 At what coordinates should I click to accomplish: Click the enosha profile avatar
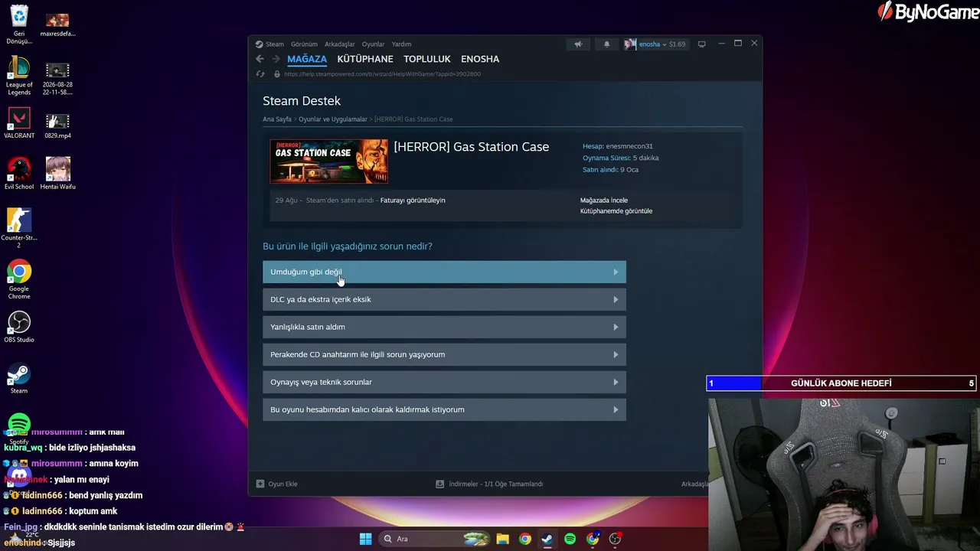coord(630,44)
